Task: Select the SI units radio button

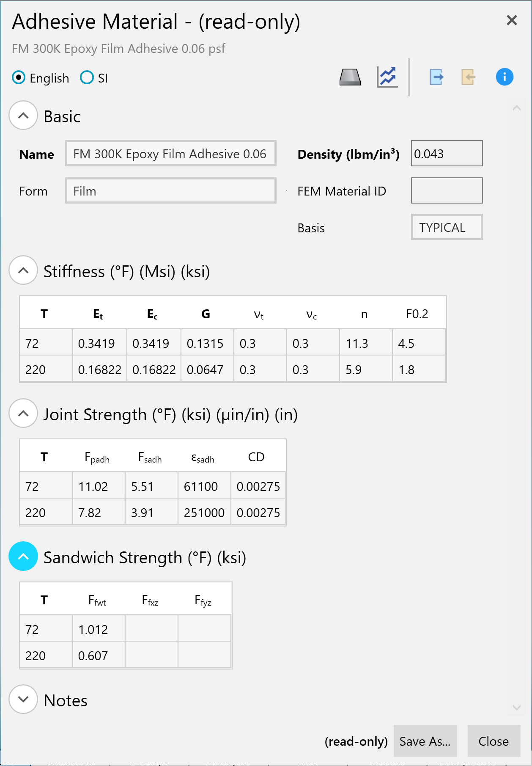Action: coord(87,78)
